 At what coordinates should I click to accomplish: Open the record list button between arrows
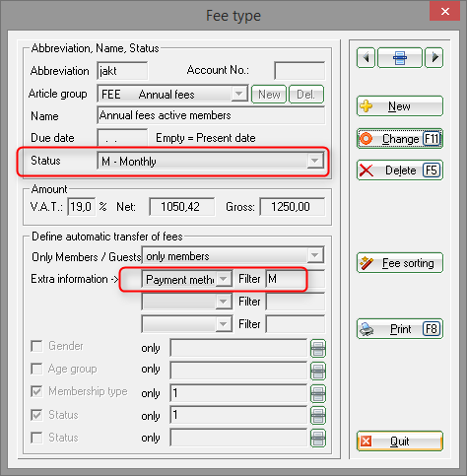[400, 58]
